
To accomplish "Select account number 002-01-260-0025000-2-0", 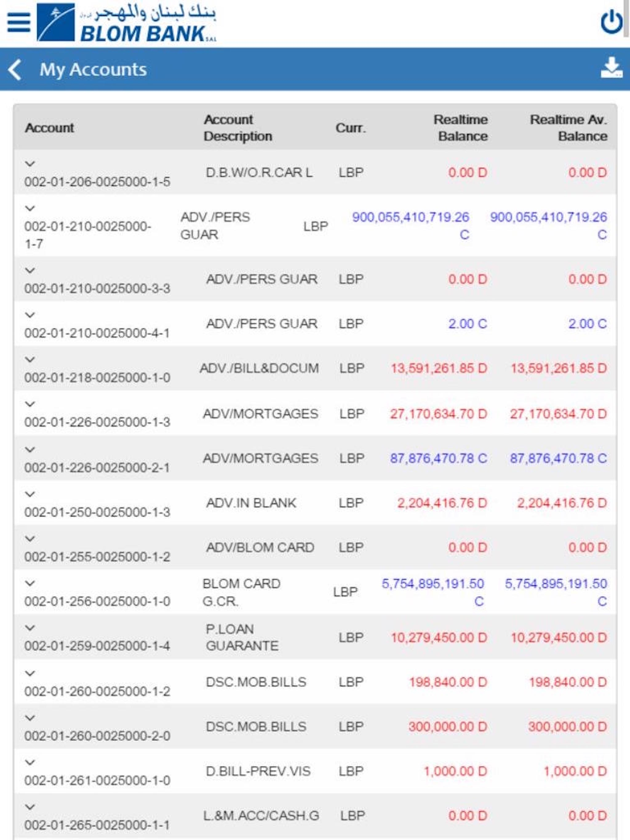I will click(97, 736).
